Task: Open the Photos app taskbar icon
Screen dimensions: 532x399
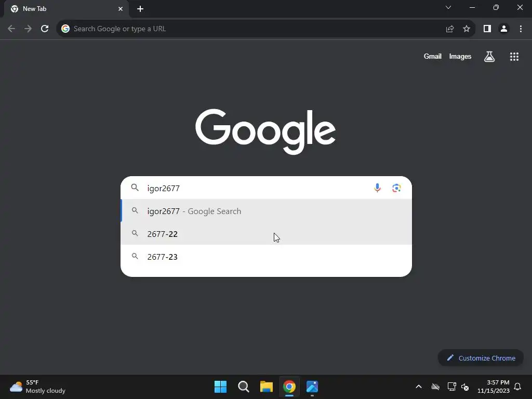Action: 312,387
